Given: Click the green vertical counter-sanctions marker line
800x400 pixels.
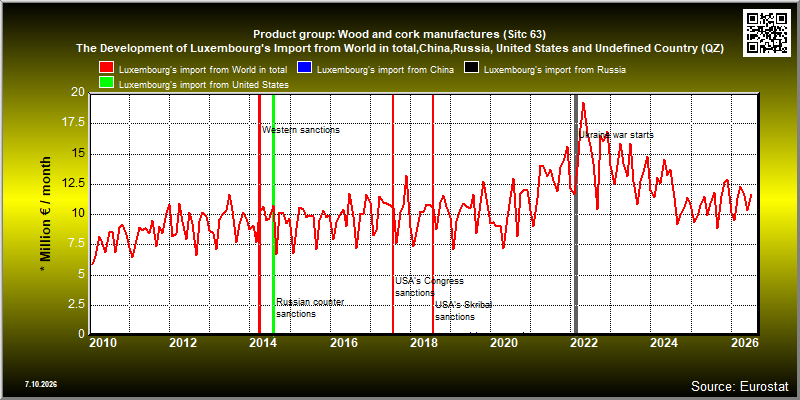Looking at the screenshot, I should [273, 214].
